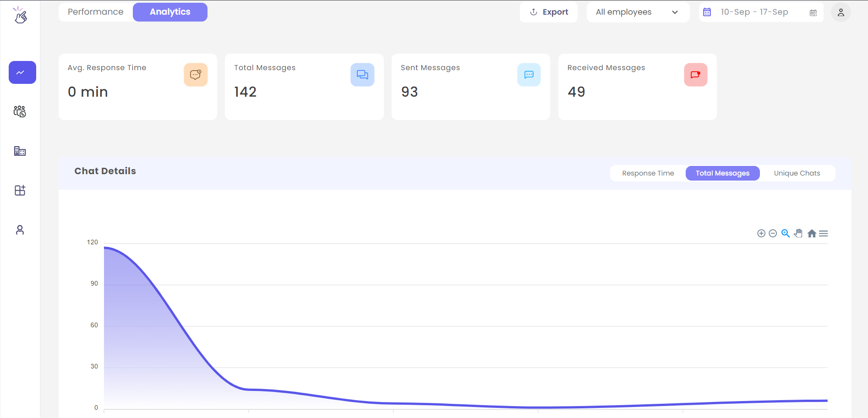Click the Avg. Response Time value 0 min
This screenshot has width=868, height=418.
pyautogui.click(x=88, y=92)
